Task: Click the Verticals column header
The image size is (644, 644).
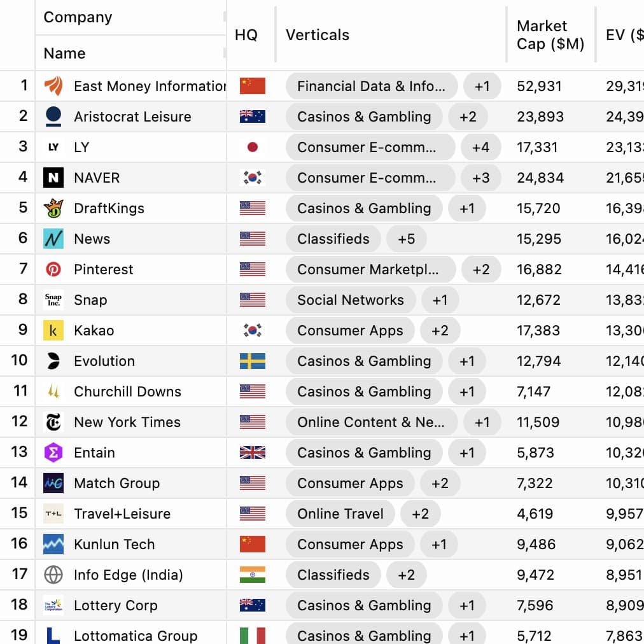Action: [318, 35]
